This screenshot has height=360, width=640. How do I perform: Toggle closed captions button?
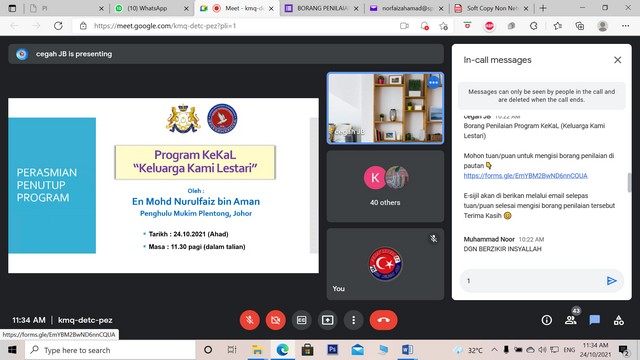[x=302, y=320]
